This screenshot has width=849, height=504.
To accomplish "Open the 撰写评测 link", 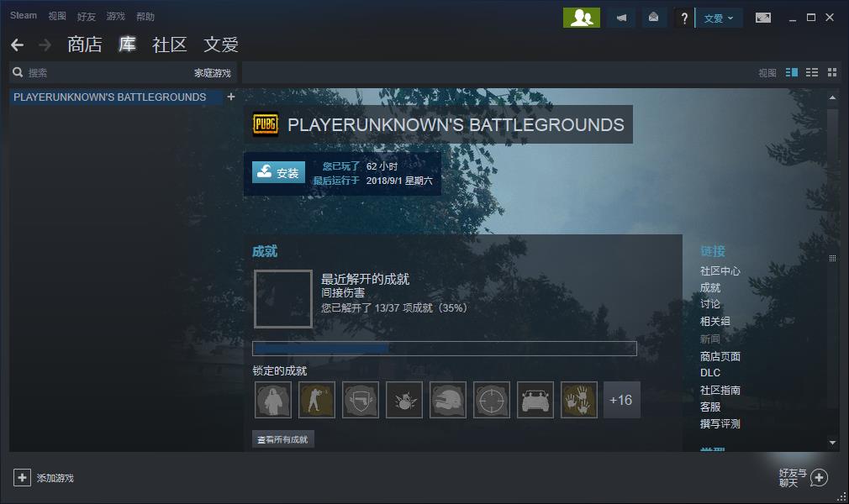I will click(720, 423).
